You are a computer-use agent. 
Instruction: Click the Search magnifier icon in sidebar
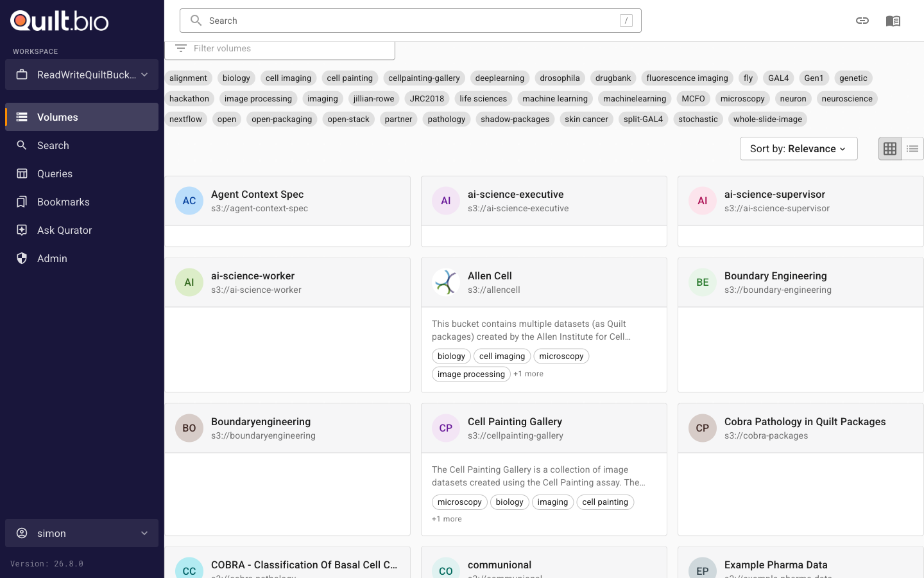(x=22, y=145)
